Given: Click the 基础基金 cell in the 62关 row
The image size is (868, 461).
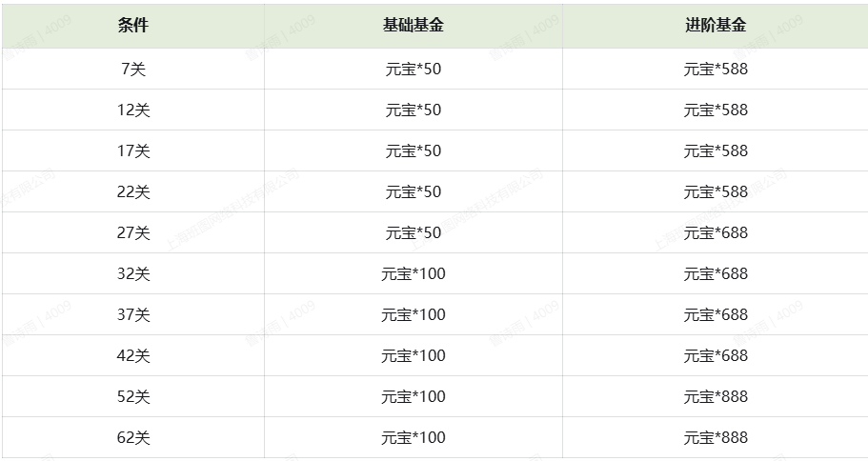Looking at the screenshot, I should tap(414, 438).
